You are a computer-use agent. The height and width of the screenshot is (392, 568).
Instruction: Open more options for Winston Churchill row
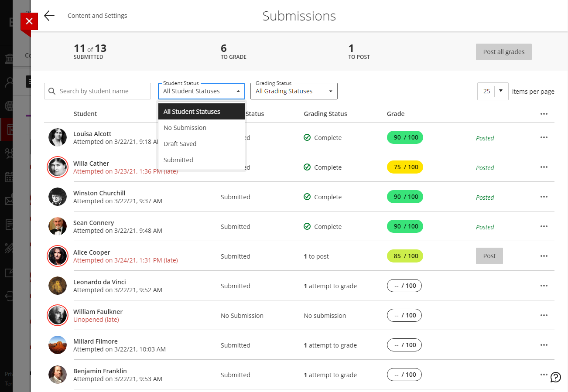(544, 197)
